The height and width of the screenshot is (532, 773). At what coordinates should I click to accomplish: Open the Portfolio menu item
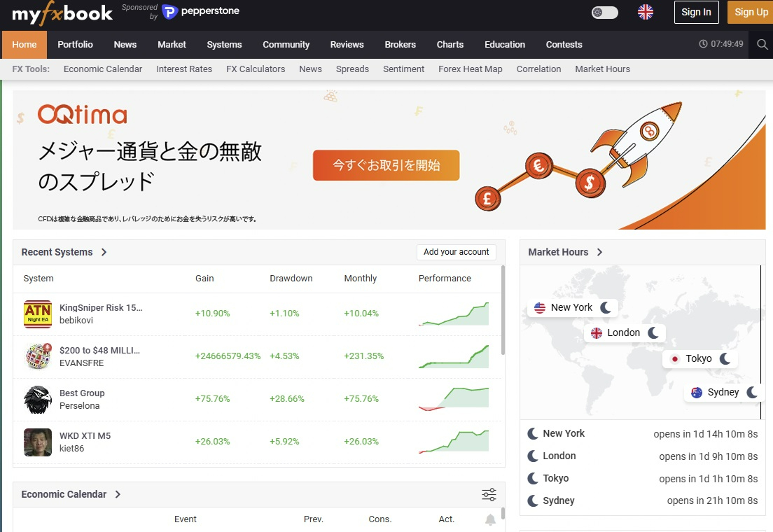click(x=75, y=44)
